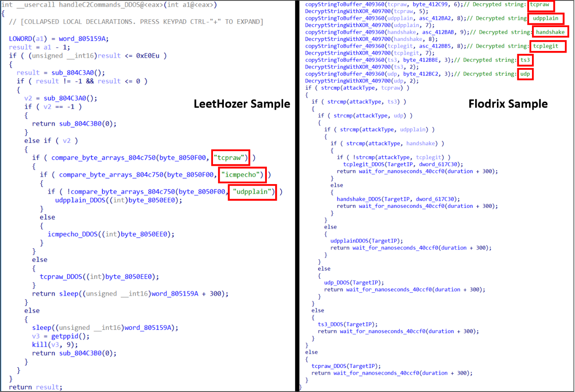Image resolution: width=575 pixels, height=392 pixels.
Task: Click the 'kill(v3, 9);' line
Action: coord(55,345)
